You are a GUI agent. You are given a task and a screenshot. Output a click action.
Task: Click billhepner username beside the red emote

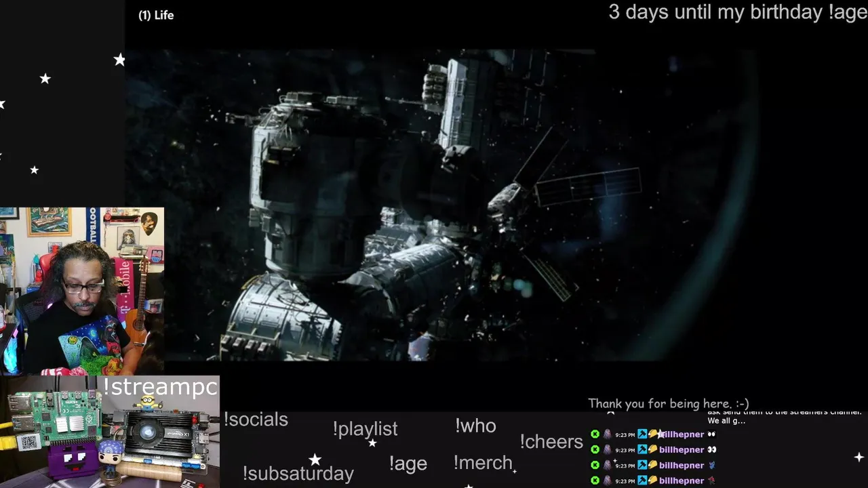682,481
